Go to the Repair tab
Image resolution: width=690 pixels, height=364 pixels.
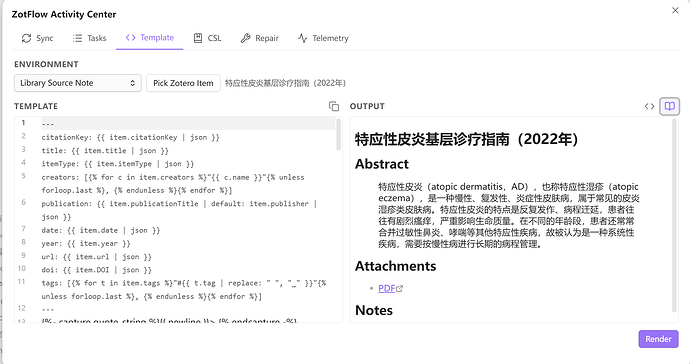(260, 38)
